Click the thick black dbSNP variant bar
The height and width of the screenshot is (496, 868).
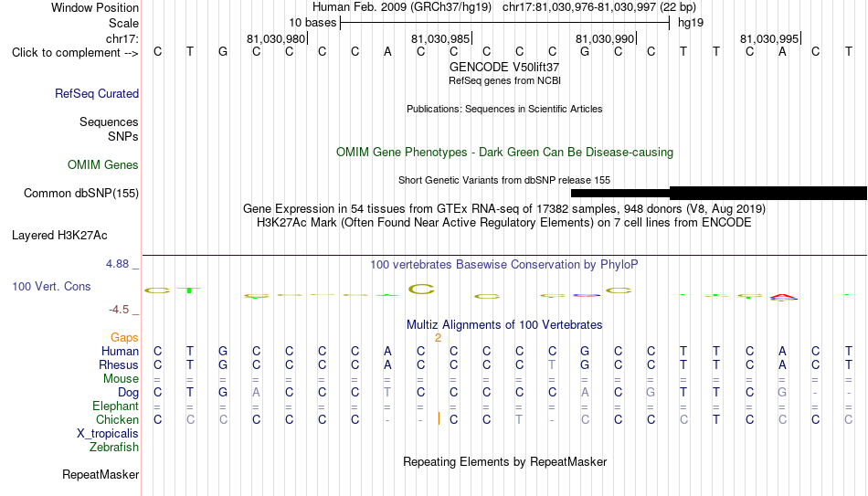coord(768,194)
